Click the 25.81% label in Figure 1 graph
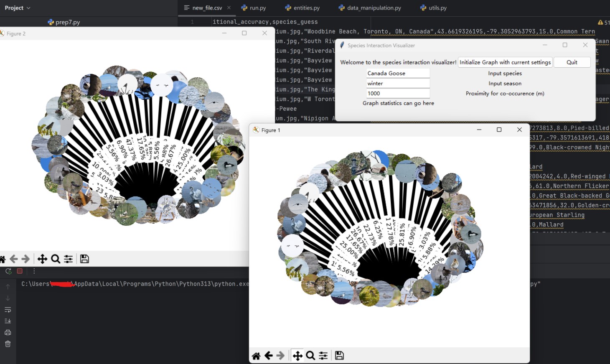Image resolution: width=610 pixels, height=364 pixels. point(402,234)
